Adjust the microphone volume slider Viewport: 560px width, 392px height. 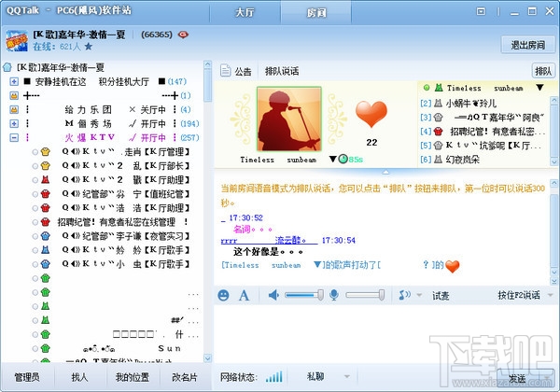click(365, 295)
